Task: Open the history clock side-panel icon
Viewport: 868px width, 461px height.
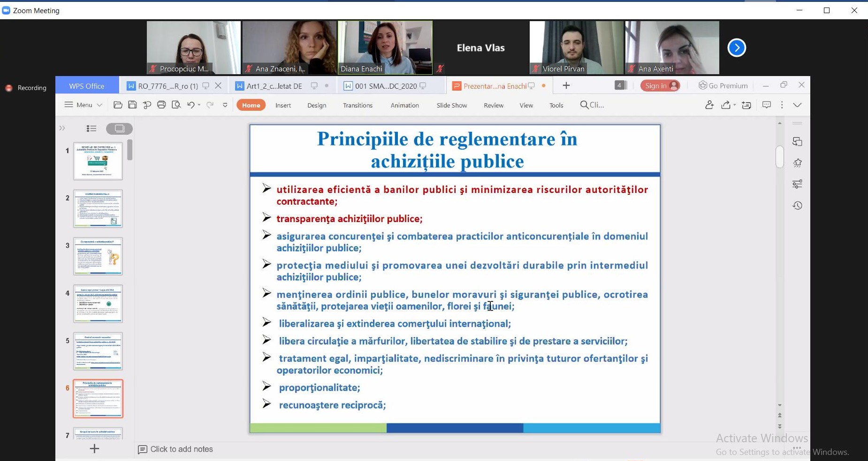Action: click(797, 206)
